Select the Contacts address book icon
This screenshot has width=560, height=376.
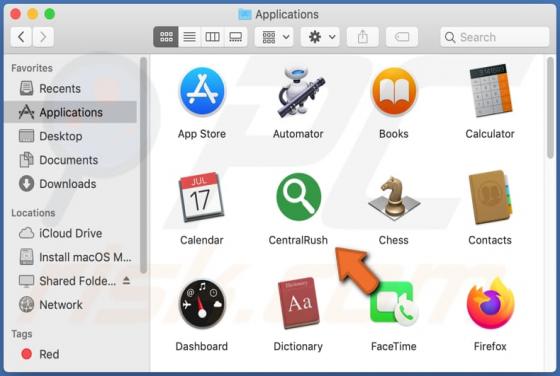tap(490, 197)
